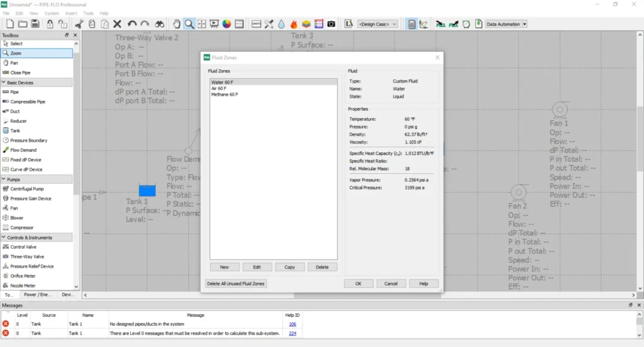Image resolution: width=644 pixels, height=347 pixels.
Task: Select Methane 60 F fluid zone
Action: 225,94
